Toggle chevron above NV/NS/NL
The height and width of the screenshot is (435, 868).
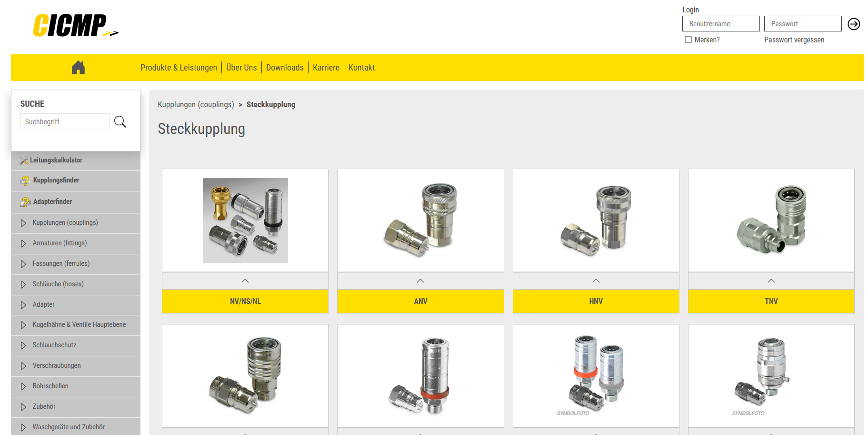pyautogui.click(x=245, y=281)
